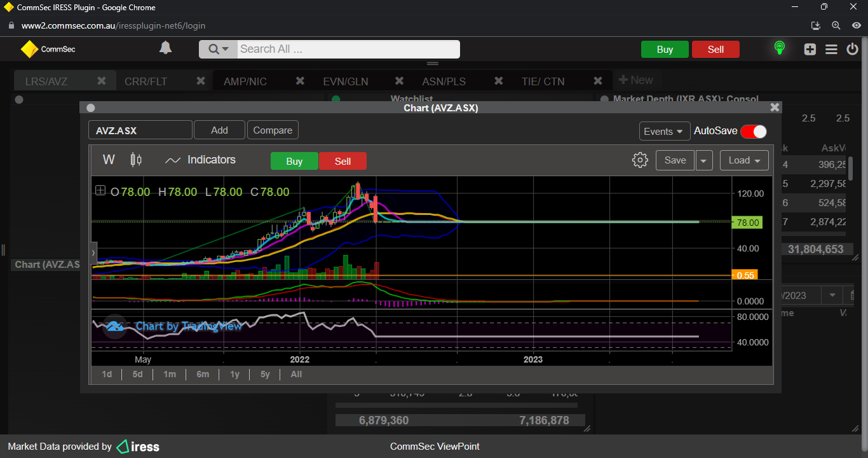The height and width of the screenshot is (458, 868).
Task: Toggle the AutoSave switch
Action: [x=754, y=131]
